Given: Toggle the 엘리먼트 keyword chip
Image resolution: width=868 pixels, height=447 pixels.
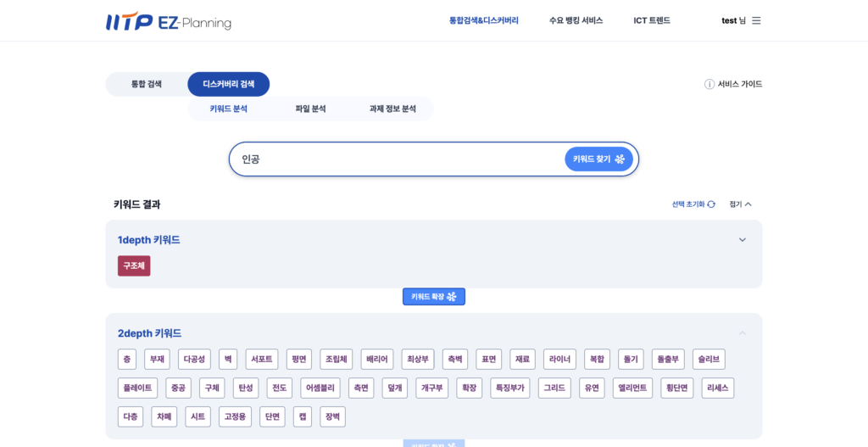Looking at the screenshot, I should pyautogui.click(x=632, y=388).
